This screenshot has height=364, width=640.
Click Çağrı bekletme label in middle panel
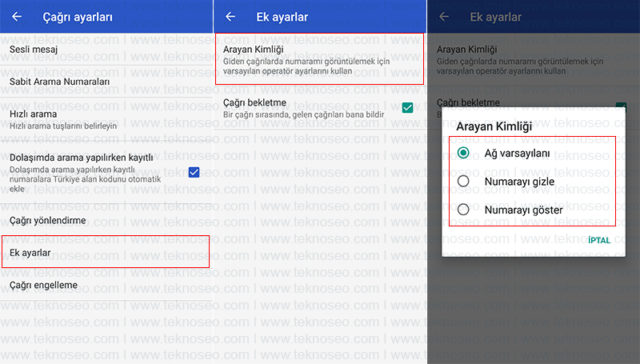coord(255,102)
